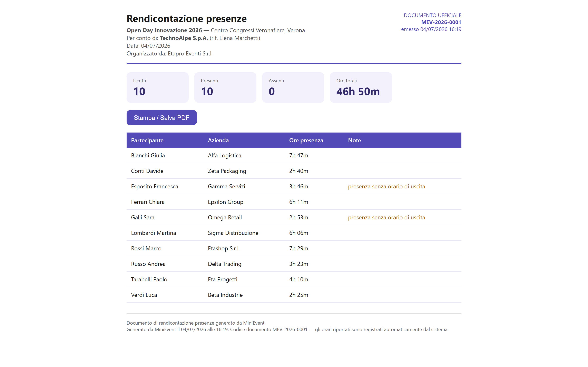Select the Rossi Marco participant name
This screenshot has height=367, width=588.
pyautogui.click(x=146, y=248)
